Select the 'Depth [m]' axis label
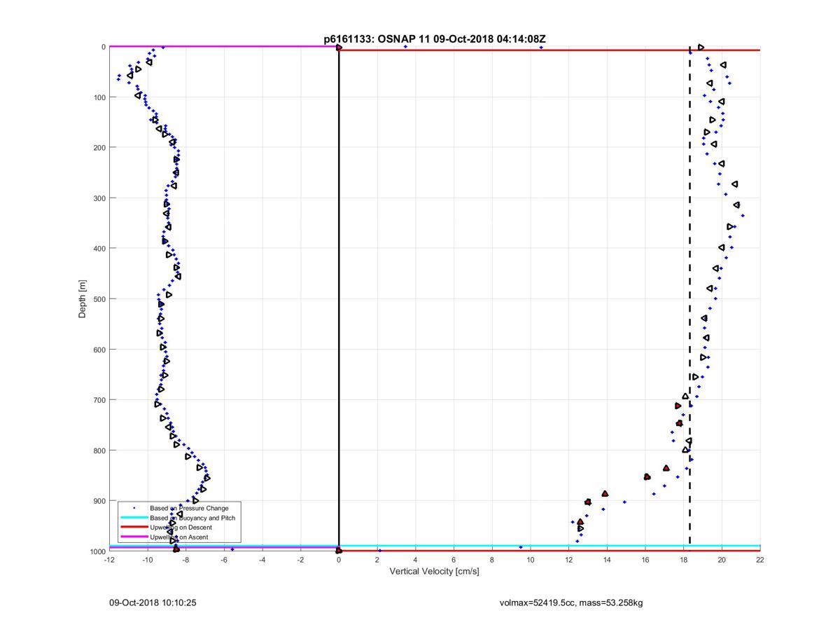Screen dimensions: 840x620 pos(83,299)
